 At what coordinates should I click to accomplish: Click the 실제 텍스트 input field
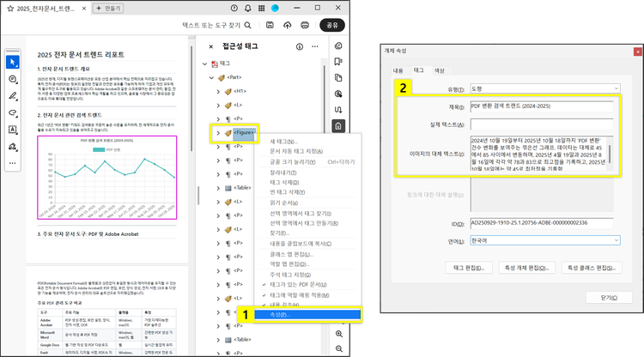pyautogui.click(x=542, y=124)
